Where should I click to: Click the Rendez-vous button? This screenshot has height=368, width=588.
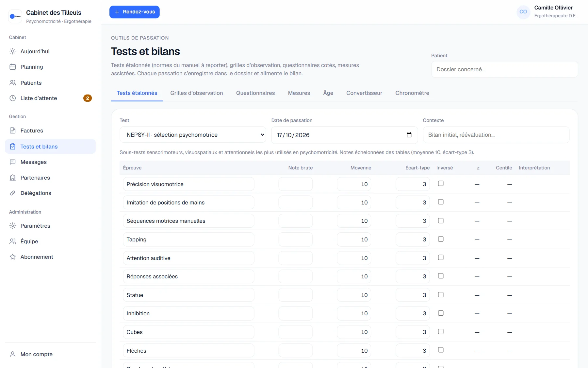pyautogui.click(x=135, y=12)
